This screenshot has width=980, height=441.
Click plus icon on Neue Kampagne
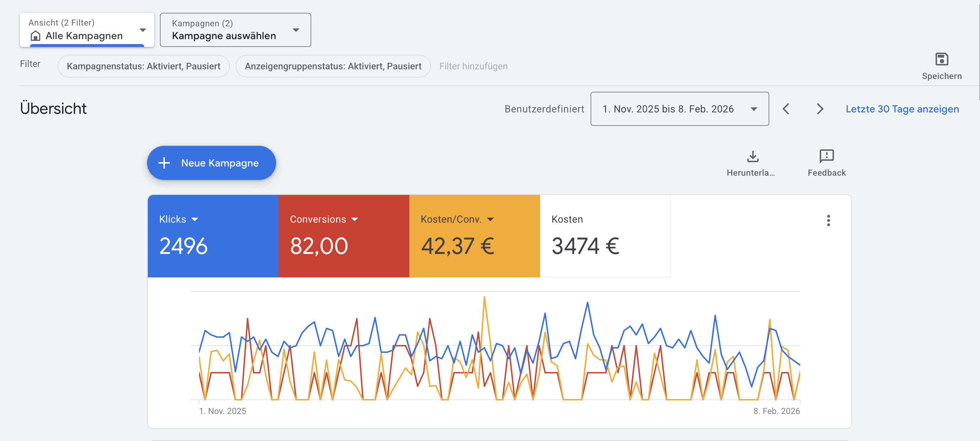pos(164,163)
